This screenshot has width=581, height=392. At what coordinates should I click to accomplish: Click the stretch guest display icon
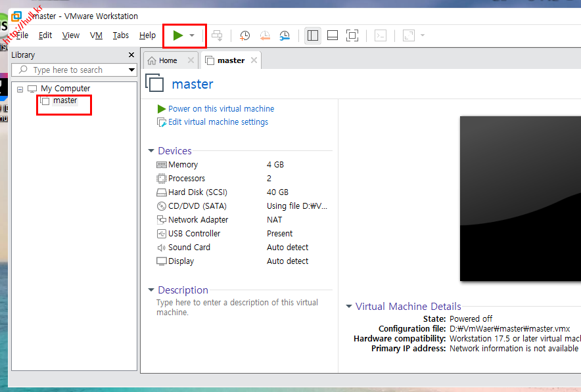tap(409, 35)
